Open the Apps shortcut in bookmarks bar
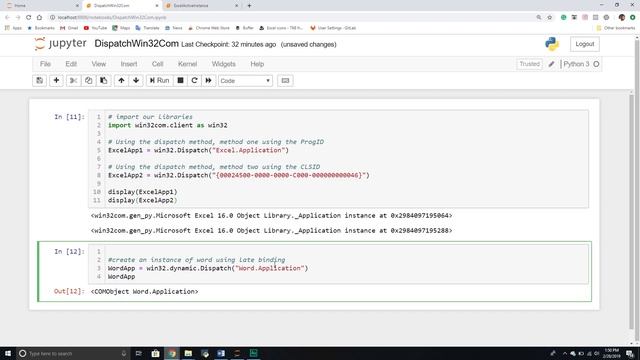 (13, 28)
